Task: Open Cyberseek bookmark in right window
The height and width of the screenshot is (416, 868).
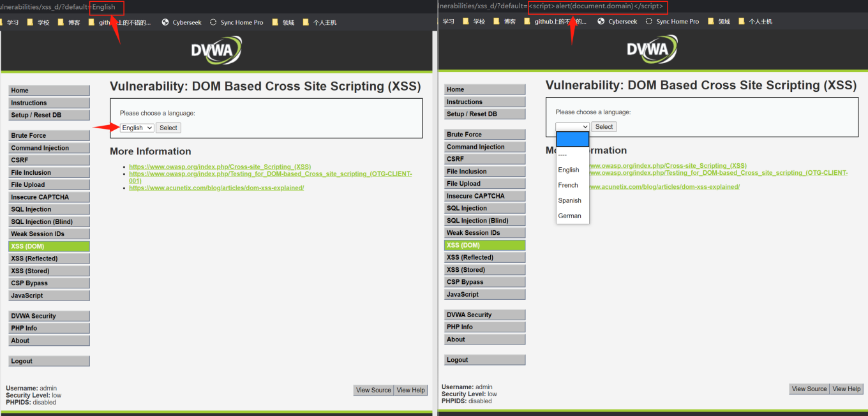Action: click(x=617, y=22)
